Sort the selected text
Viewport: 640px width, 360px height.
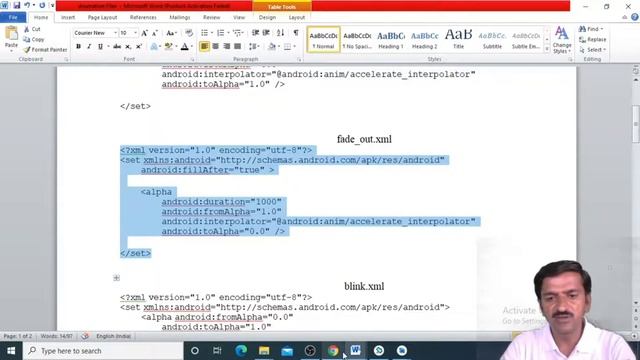point(280,33)
